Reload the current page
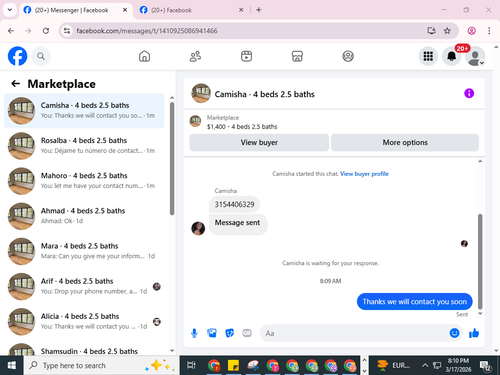This screenshot has height=375, width=500. [46, 31]
